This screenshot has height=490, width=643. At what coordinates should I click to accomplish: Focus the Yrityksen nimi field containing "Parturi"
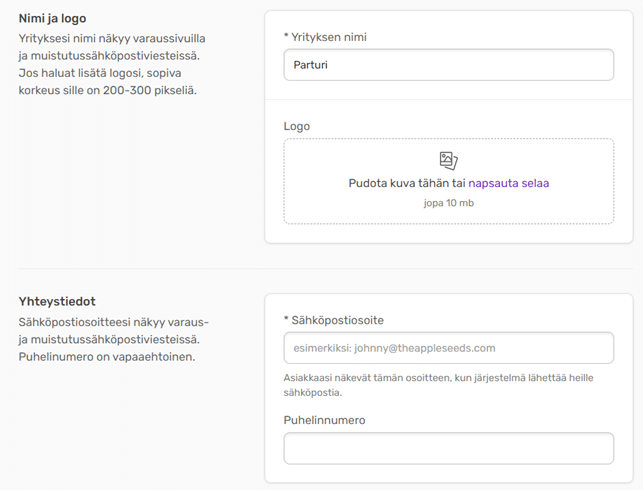(448, 65)
